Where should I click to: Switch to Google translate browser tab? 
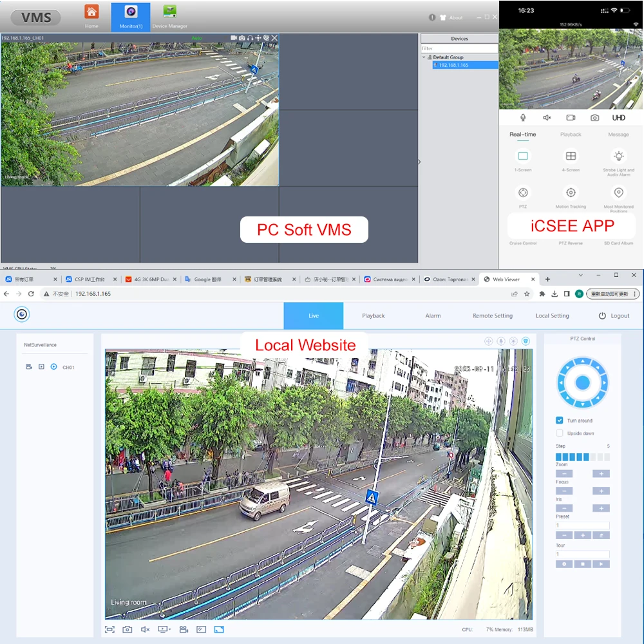point(207,279)
